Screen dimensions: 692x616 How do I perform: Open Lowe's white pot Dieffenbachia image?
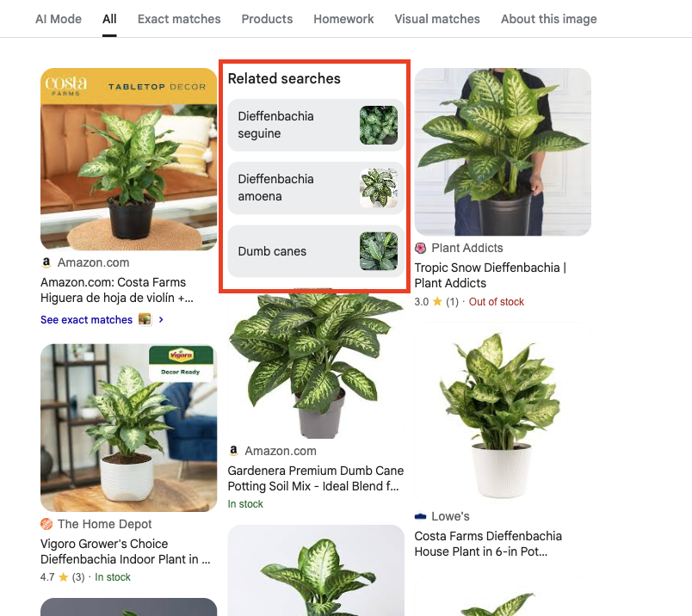[503, 414]
